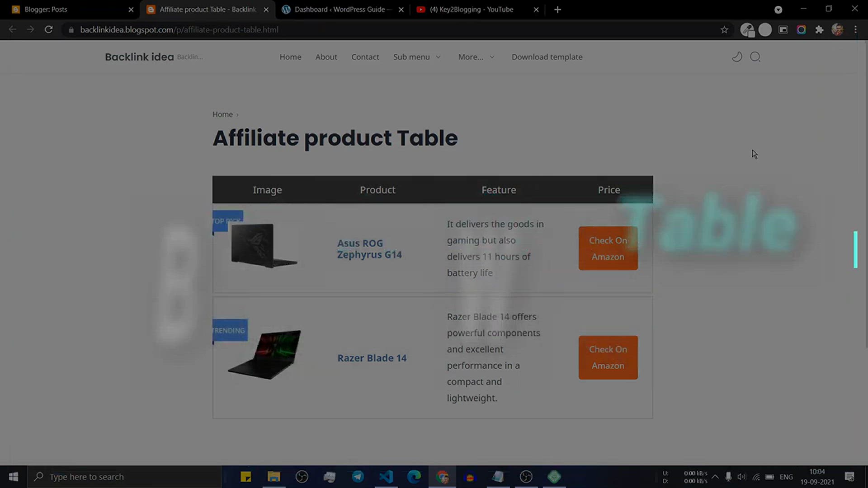Click the TRENDING badge label

[x=230, y=330]
